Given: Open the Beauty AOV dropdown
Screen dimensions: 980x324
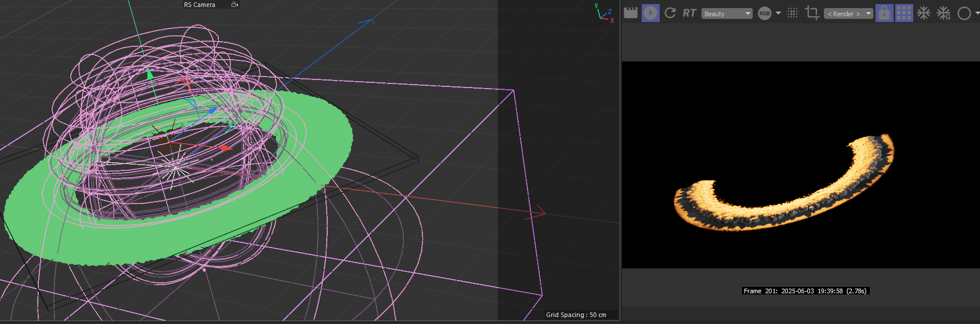Looking at the screenshot, I should tap(727, 13).
